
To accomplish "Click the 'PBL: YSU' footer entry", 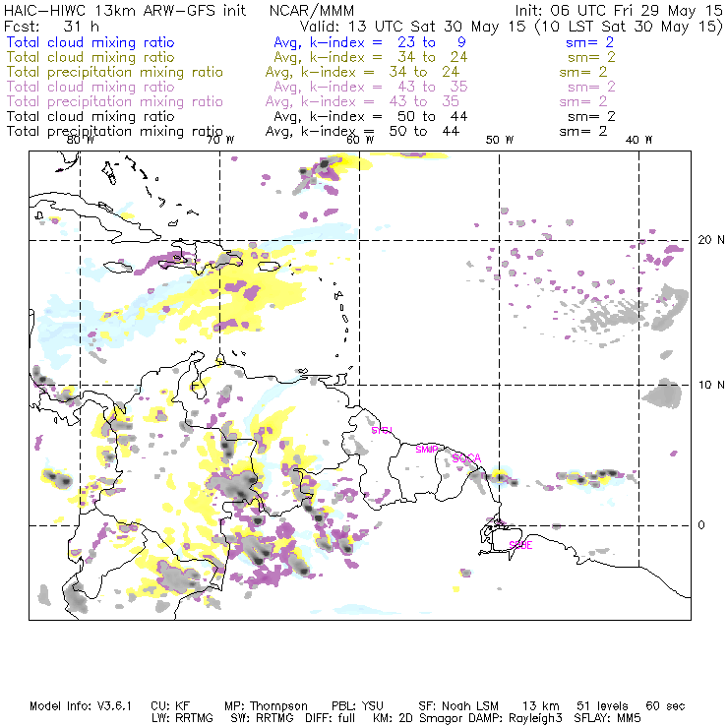I will 357,706.
